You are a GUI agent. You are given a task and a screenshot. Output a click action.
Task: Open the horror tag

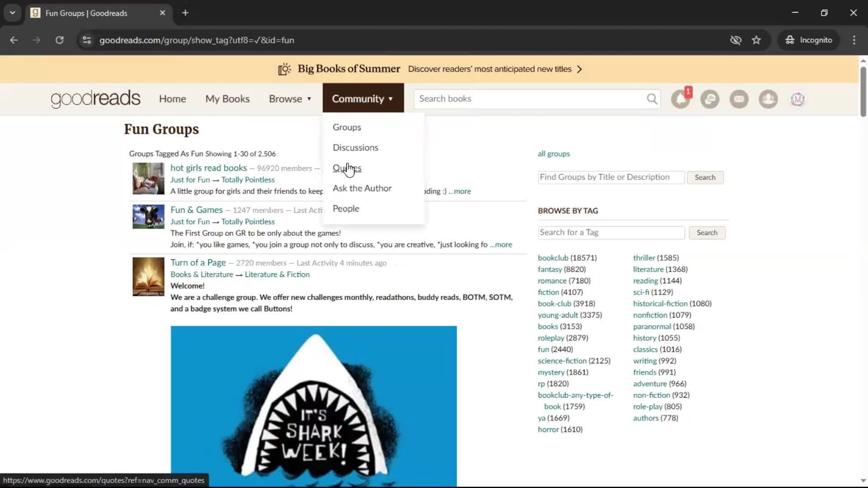(548, 429)
